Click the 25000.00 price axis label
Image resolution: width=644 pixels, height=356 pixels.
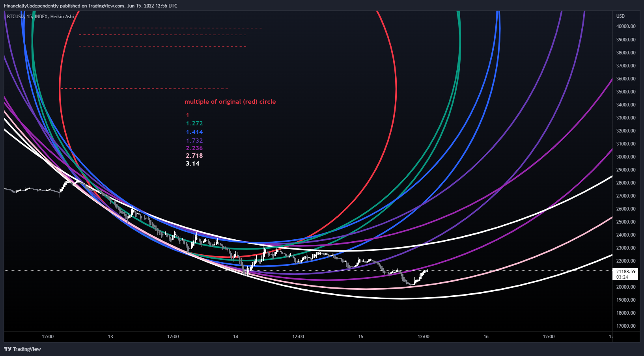(626, 222)
